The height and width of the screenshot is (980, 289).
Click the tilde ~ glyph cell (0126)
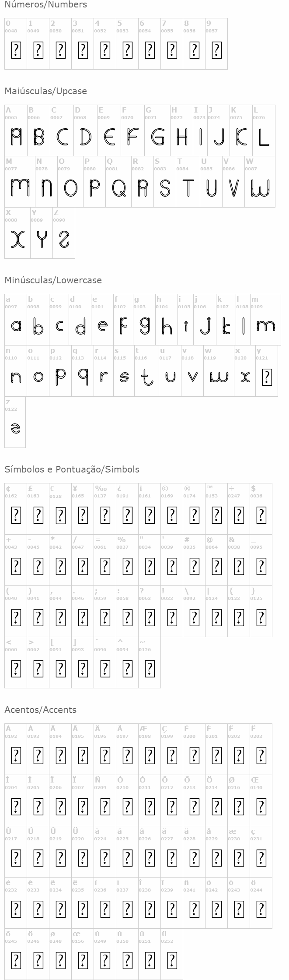(x=150, y=663)
